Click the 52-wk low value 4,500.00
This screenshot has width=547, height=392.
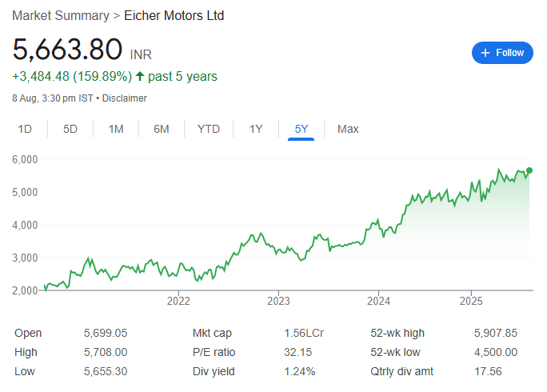[495, 352]
